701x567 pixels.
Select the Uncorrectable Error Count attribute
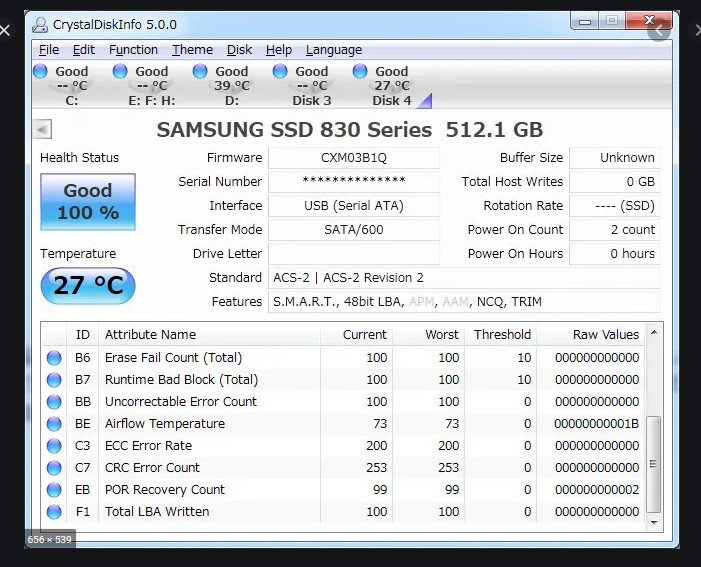tap(181, 402)
